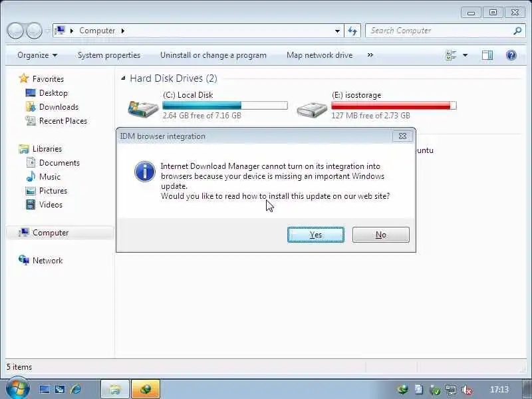Expand the root arrow before Computer breadcrumb
The image size is (532, 399).
[x=72, y=31]
